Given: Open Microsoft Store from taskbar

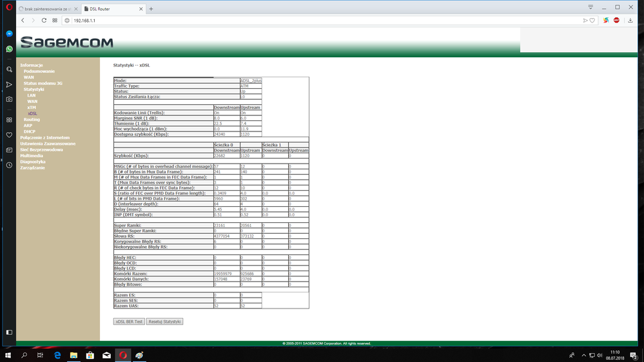Looking at the screenshot, I should tap(90, 356).
